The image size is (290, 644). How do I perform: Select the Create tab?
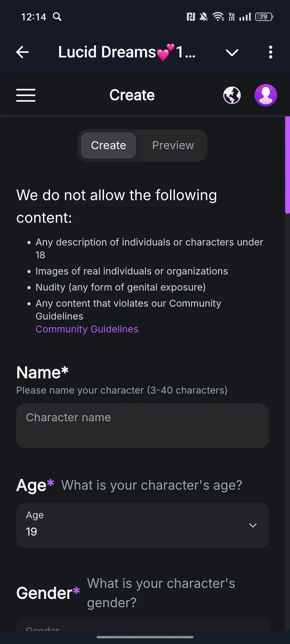pos(108,145)
